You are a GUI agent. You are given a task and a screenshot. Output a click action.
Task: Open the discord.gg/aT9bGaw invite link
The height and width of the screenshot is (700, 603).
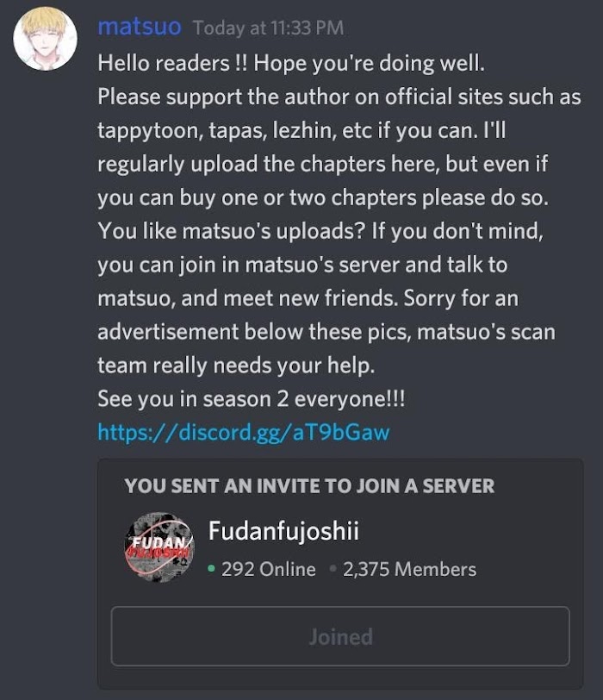244,432
